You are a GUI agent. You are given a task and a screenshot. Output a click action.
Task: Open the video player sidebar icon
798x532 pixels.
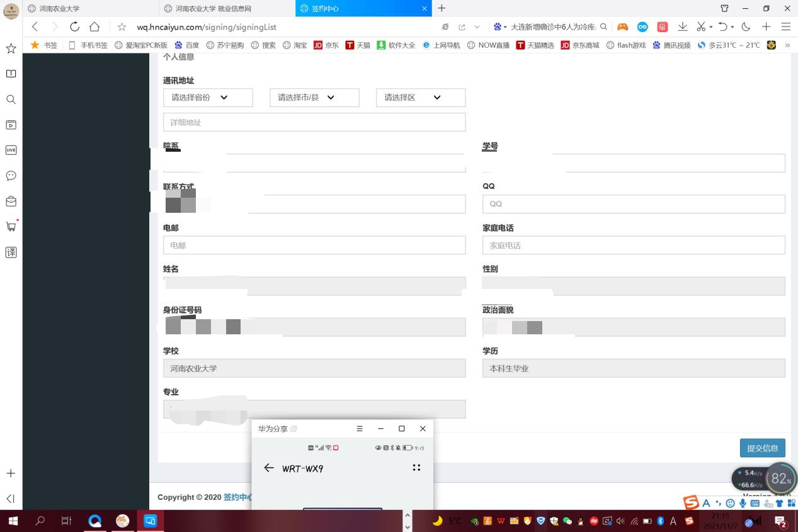[11, 125]
